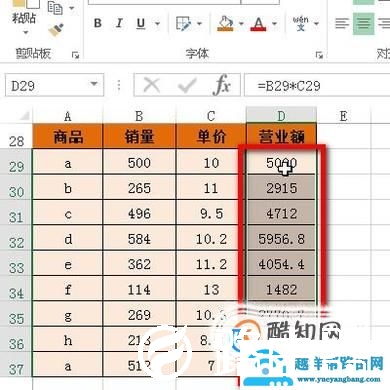Click header cell 商品

[x=68, y=136]
